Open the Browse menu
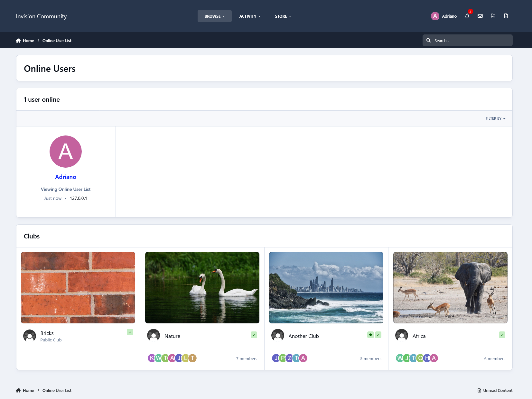 pos(214,16)
